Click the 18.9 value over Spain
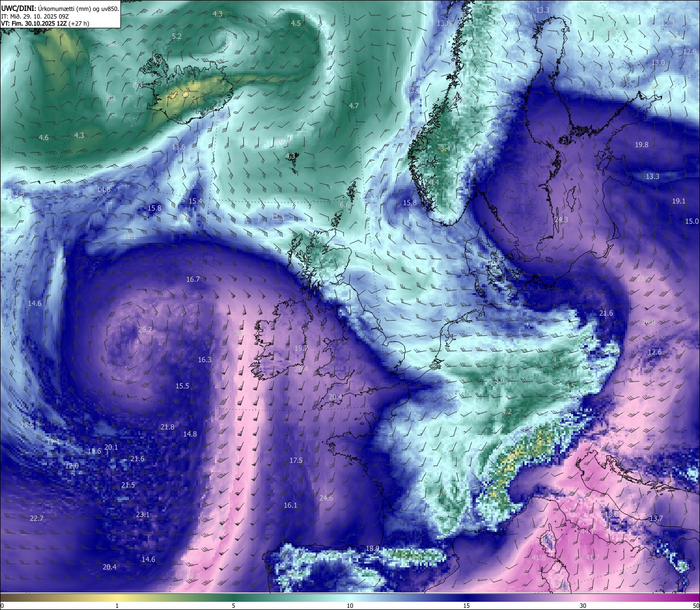This screenshot has height=610, width=700. (372, 549)
